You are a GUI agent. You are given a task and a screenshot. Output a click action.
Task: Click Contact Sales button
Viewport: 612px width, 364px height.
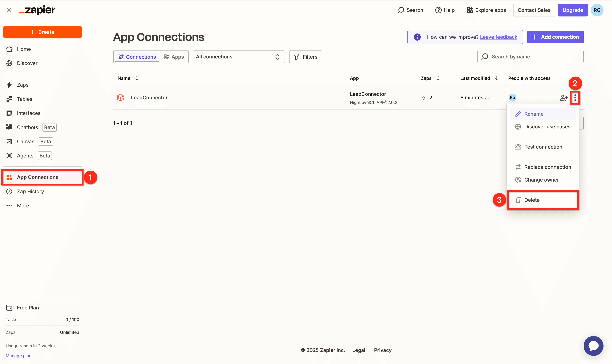click(x=534, y=10)
